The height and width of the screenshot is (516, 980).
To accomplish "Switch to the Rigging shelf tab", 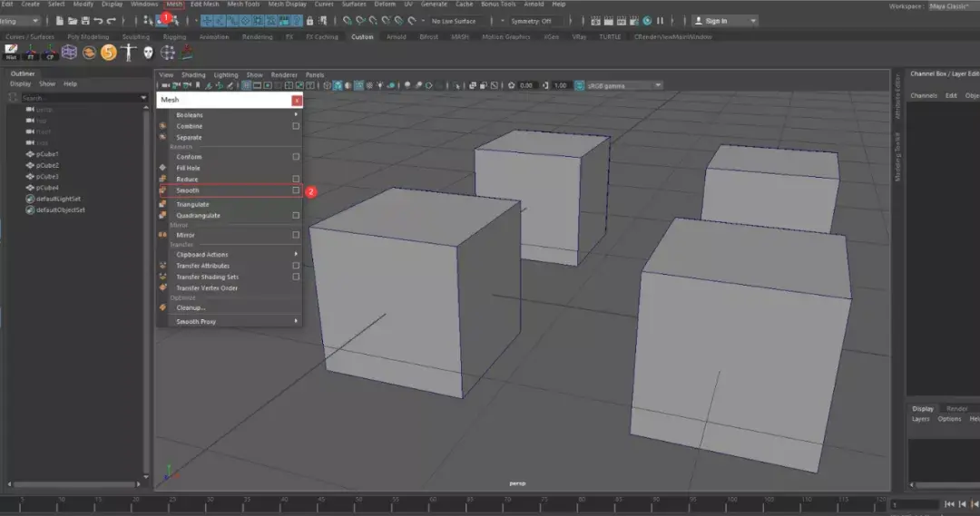I will [174, 37].
